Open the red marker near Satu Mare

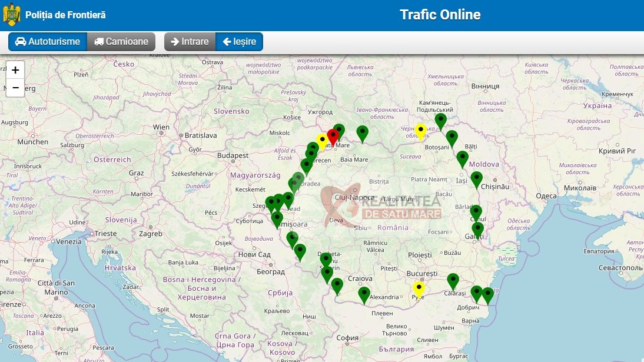(333, 136)
